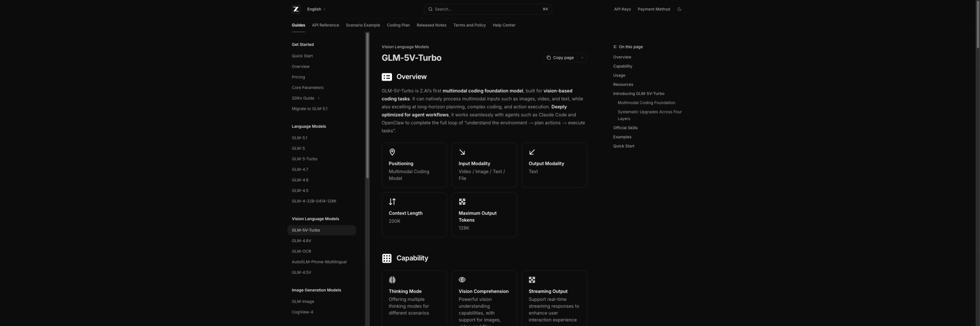Jump to Systematic Upgrades Across Four Layers
980x326 pixels.
[x=650, y=115]
